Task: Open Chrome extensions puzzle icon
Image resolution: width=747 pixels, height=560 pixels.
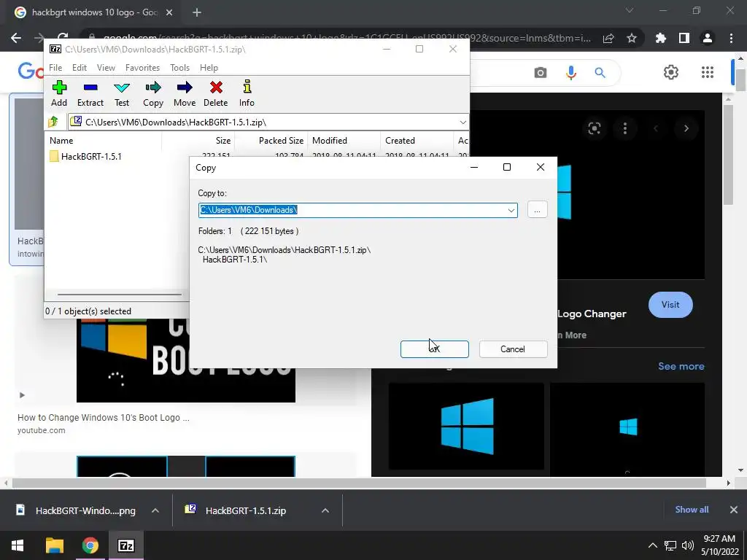Action: click(x=660, y=38)
